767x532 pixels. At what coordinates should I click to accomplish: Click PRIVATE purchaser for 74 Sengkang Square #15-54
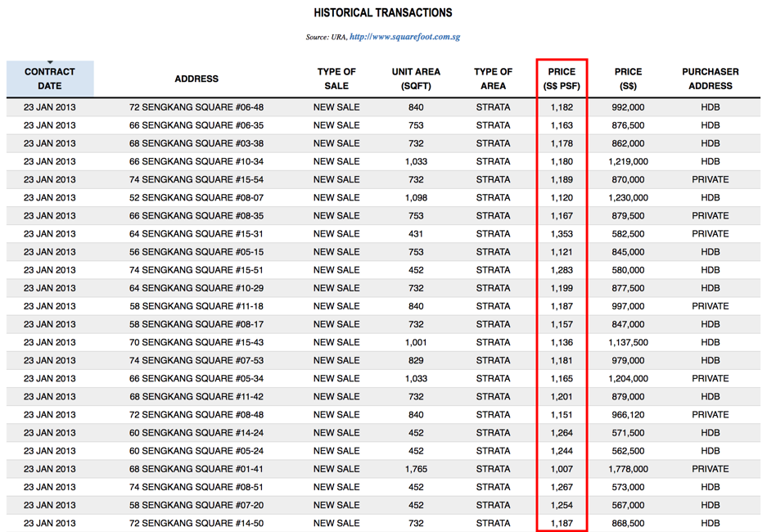711,179
